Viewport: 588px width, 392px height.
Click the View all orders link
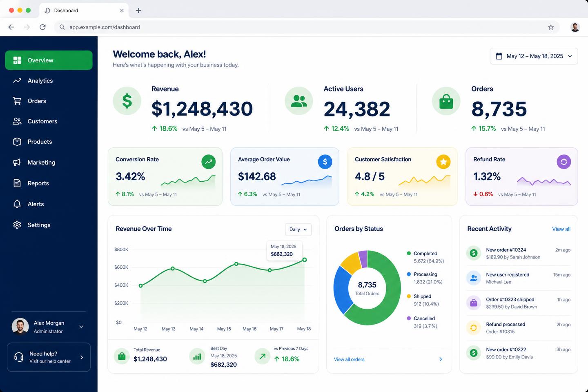(x=349, y=359)
